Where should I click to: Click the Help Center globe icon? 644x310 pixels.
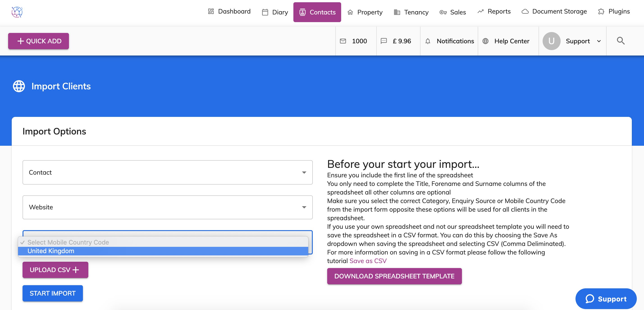485,41
